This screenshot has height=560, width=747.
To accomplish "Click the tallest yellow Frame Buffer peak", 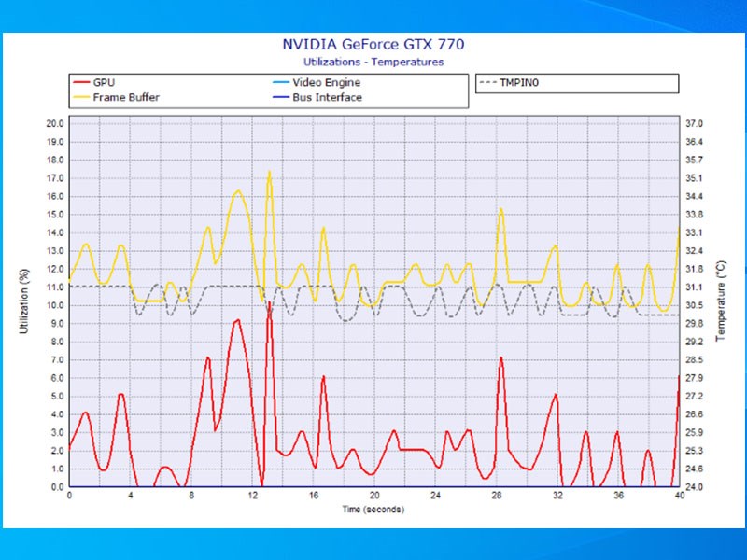I will 270,172.
